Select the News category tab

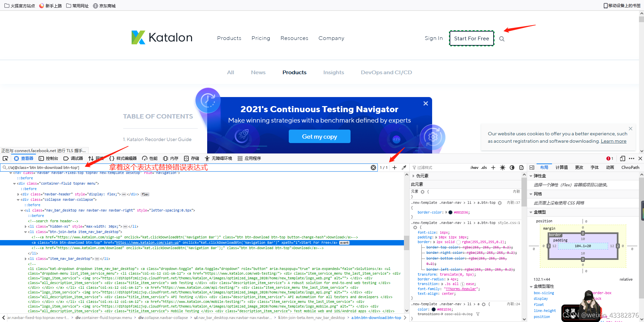[x=258, y=73]
